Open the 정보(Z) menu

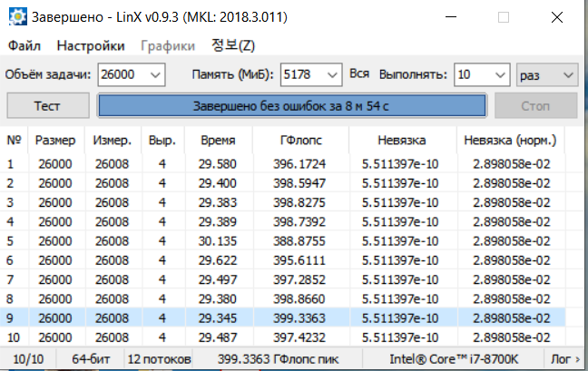coord(233,45)
